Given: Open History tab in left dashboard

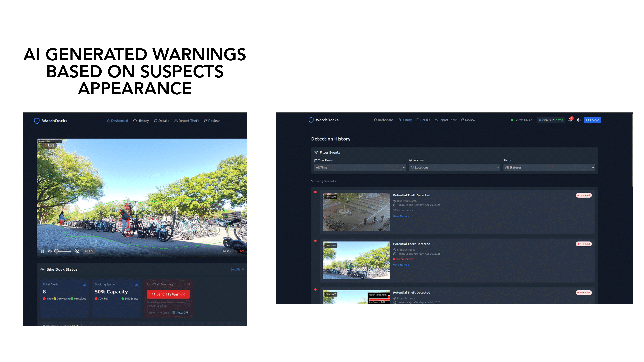Looking at the screenshot, I should [x=141, y=121].
